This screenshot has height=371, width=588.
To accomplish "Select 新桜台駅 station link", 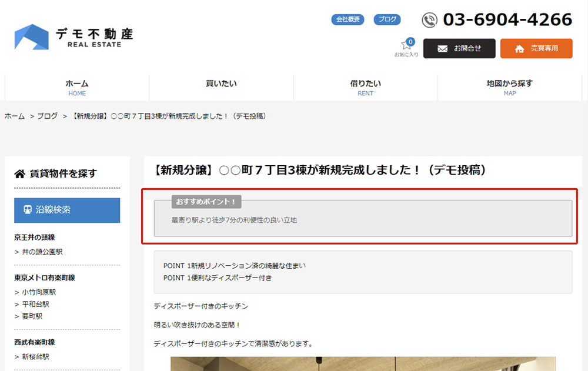I will (x=35, y=356).
